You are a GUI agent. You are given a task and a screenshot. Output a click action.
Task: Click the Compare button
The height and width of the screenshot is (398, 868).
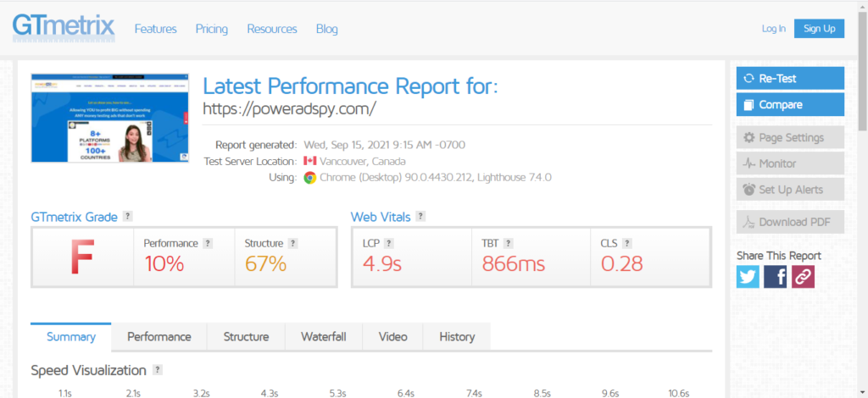click(791, 104)
